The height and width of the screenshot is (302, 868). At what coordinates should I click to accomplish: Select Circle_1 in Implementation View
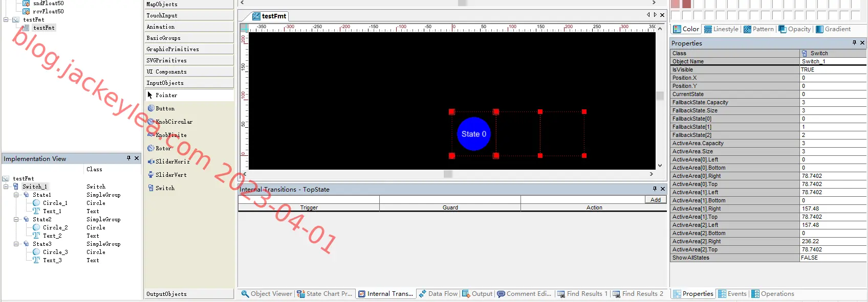coord(55,203)
